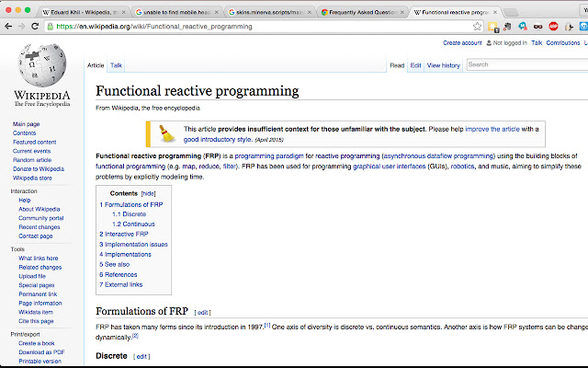This screenshot has width=588, height=368.
Task: Open the 'good introductory style' link
Action: 218,140
